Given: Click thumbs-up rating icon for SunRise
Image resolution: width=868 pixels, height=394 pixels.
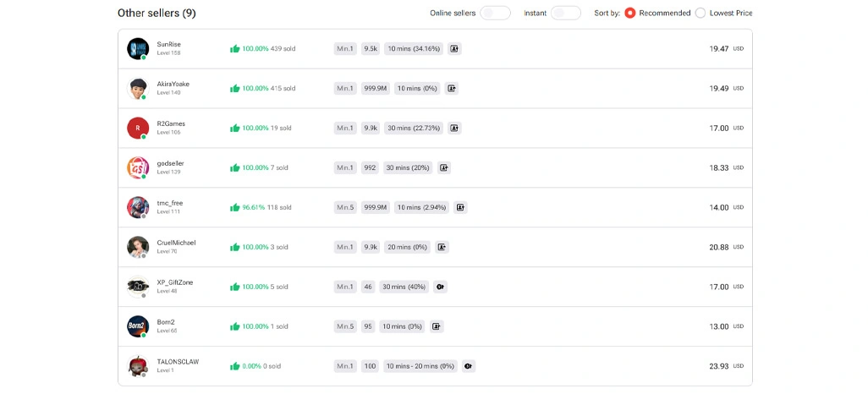Looking at the screenshot, I should [x=234, y=49].
